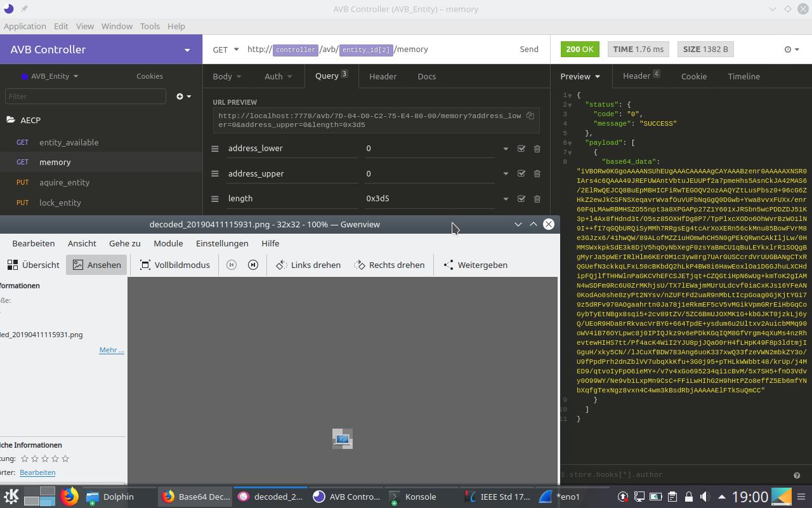Open 'Mehr ...' link in the info panel
812x508 pixels.
coord(112,350)
